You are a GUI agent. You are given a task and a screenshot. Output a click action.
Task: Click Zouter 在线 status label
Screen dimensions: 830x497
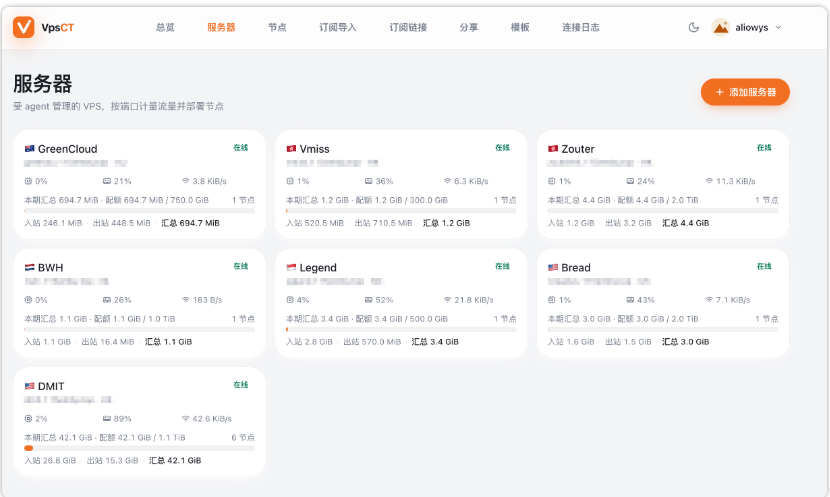(764, 148)
